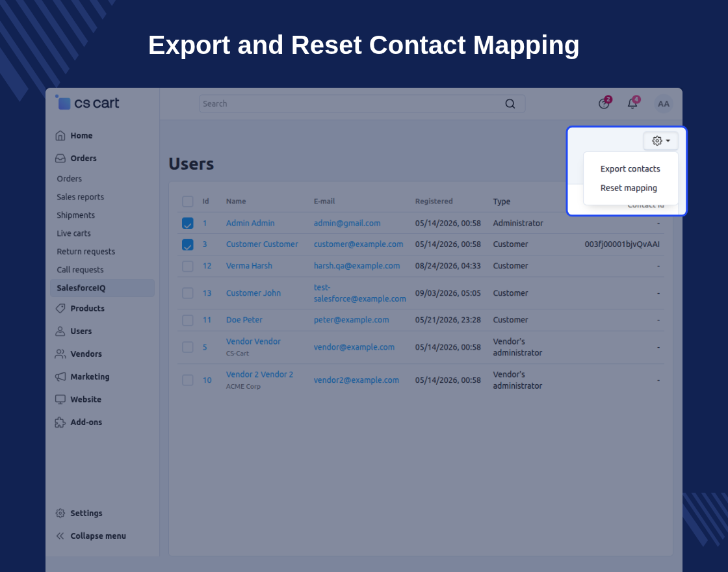Image resolution: width=728 pixels, height=572 pixels.
Task: Uncheck the Admin Admin row checkbox
Action: point(188,224)
